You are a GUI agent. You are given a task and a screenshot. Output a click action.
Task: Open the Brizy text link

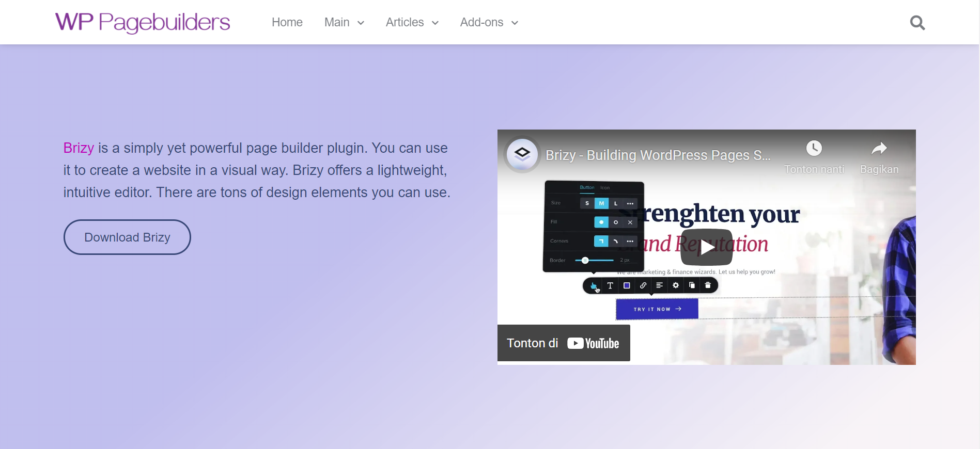79,148
